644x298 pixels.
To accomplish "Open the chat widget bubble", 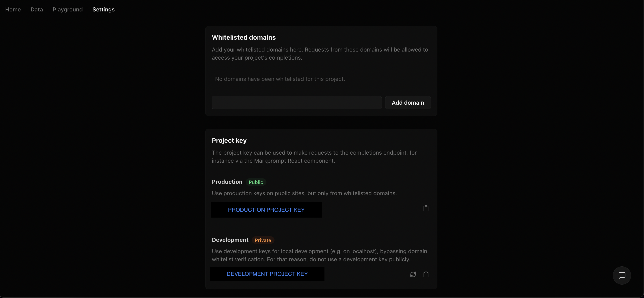I will coord(622,276).
